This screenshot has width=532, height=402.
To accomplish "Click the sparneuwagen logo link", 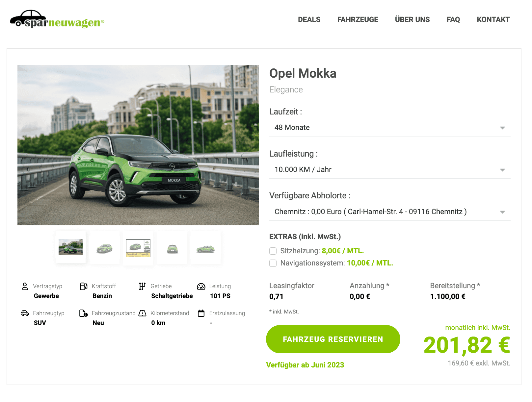I will [57, 19].
